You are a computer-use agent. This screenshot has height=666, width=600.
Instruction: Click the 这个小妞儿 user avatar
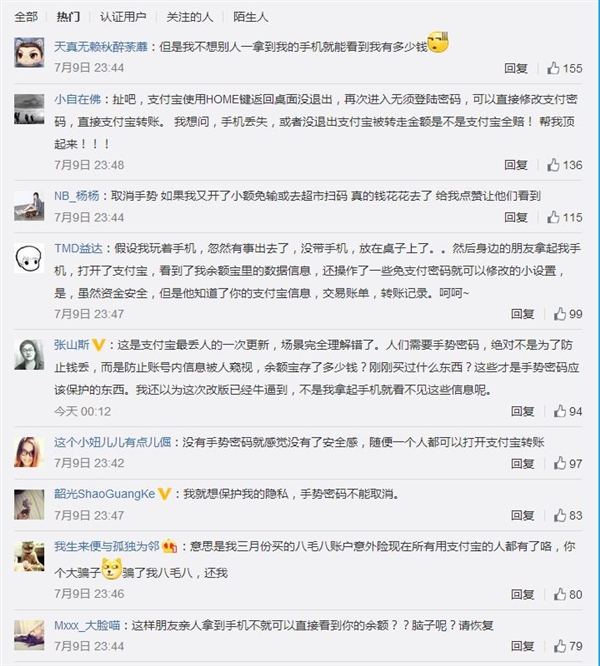(29, 452)
